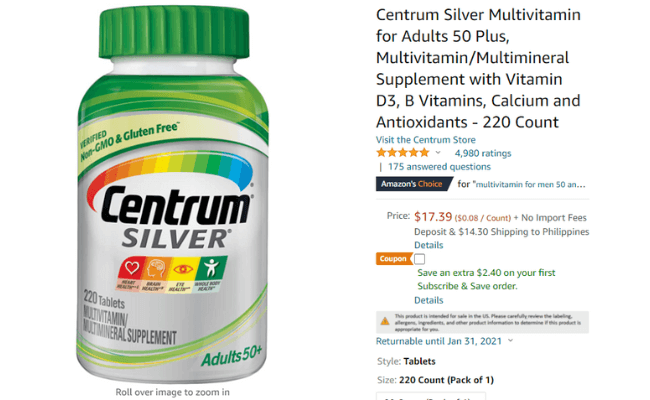Viewport: 650px width, 400px height.
Task: Click the yellow eye health icon on bottle
Action: point(182,269)
